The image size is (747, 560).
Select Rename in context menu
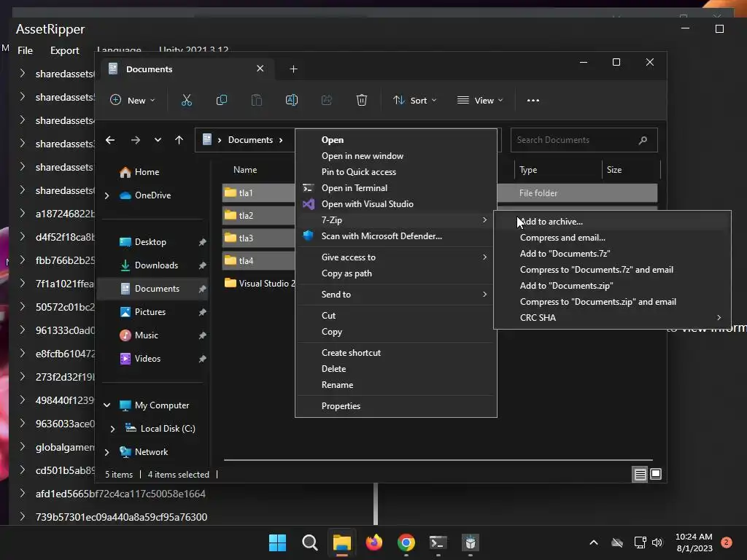point(396,385)
